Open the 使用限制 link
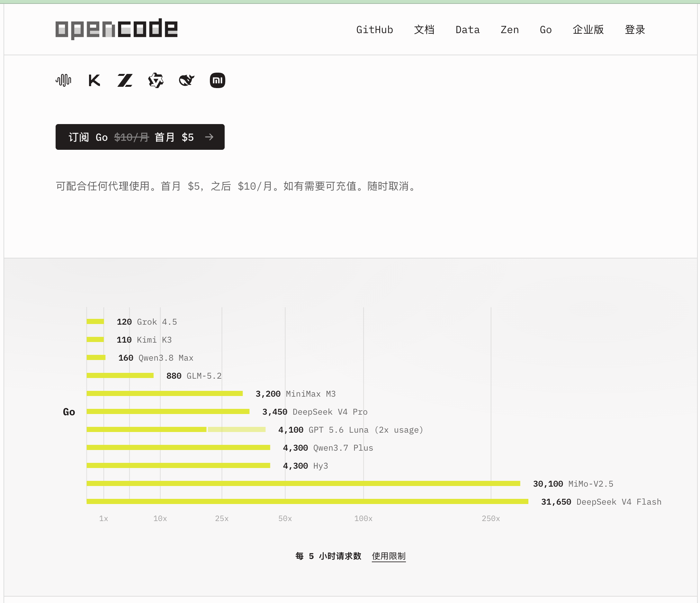The height and width of the screenshot is (603, 700). 389,556
